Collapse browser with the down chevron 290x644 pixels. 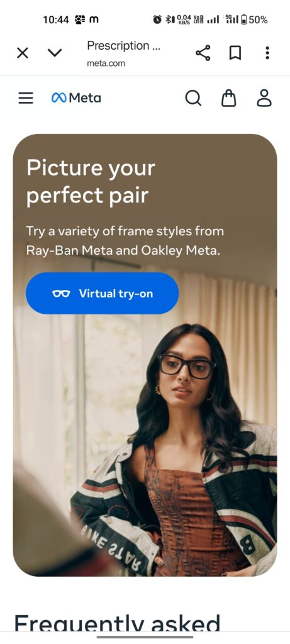pyautogui.click(x=55, y=53)
